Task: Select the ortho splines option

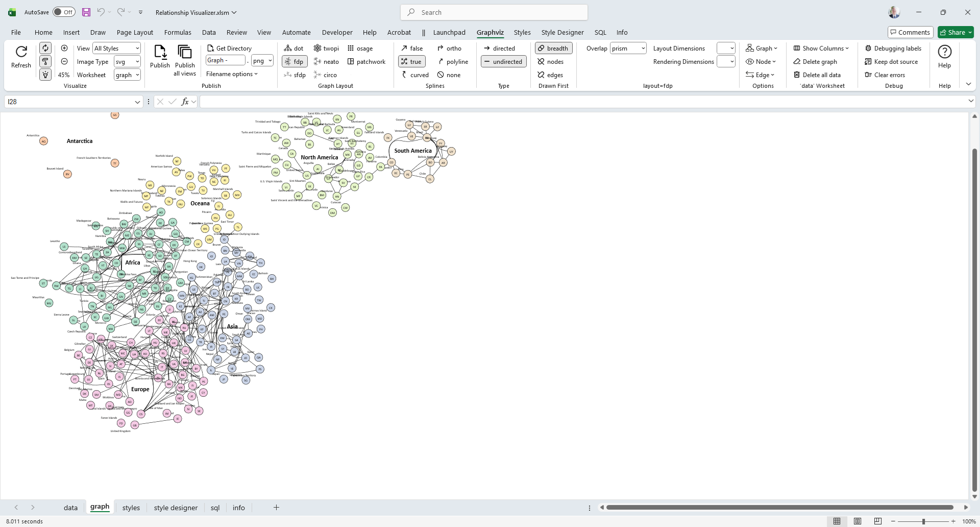Action: click(449, 49)
